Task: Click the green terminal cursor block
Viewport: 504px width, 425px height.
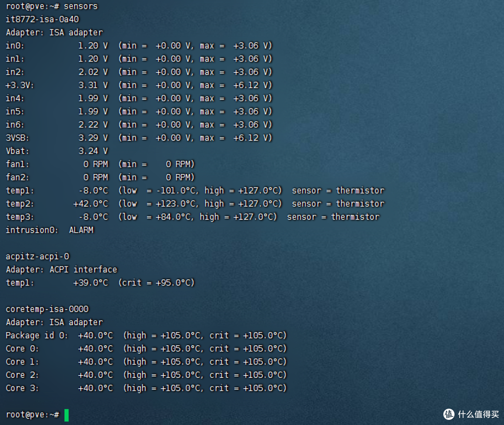Action: pos(67,415)
